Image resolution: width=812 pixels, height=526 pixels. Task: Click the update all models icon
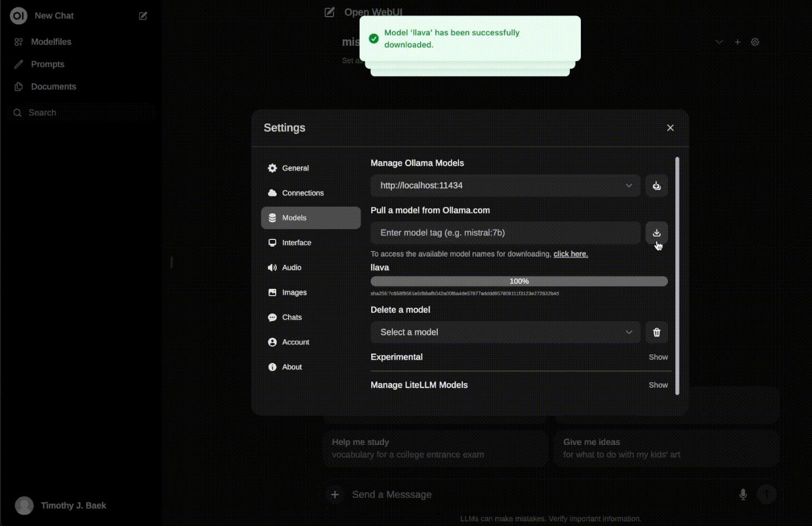click(656, 186)
